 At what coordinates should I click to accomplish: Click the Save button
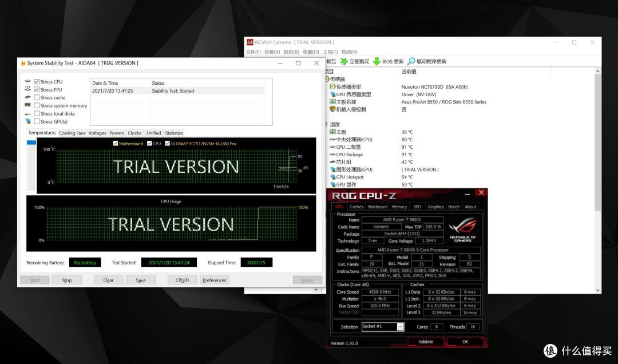tap(141, 280)
